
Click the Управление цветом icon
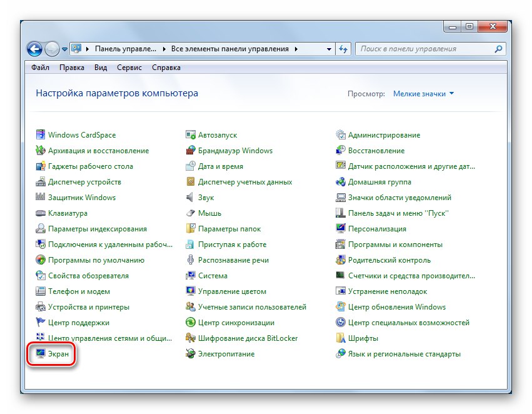(190, 291)
